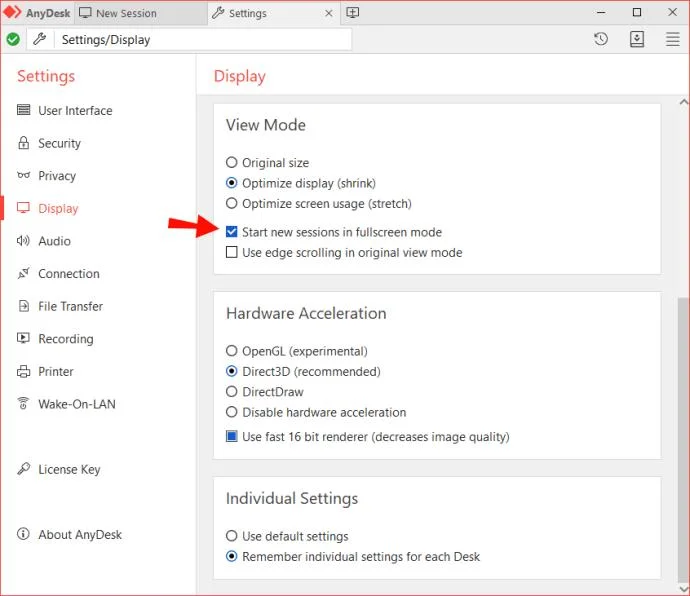Select DirectDraw acceleration
The width and height of the screenshot is (690, 596).
pos(231,391)
